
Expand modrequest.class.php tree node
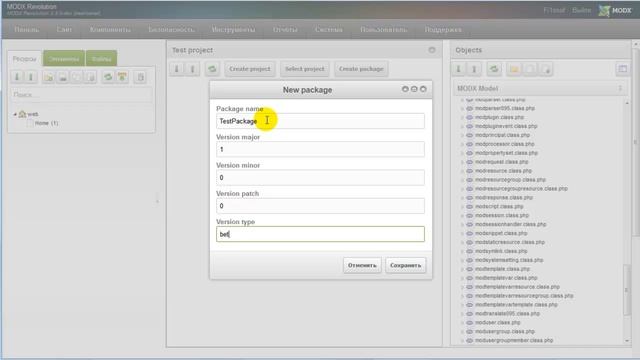pyautogui.click(x=462, y=162)
